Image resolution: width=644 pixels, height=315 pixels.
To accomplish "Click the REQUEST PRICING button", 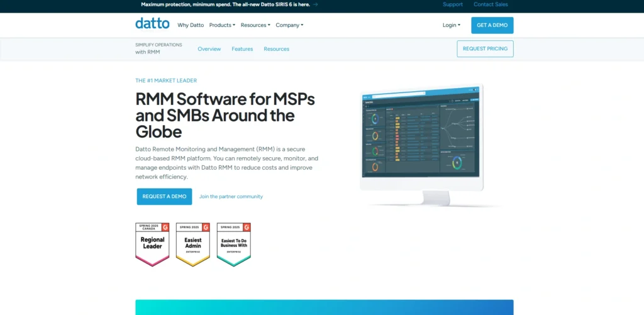I will (485, 49).
